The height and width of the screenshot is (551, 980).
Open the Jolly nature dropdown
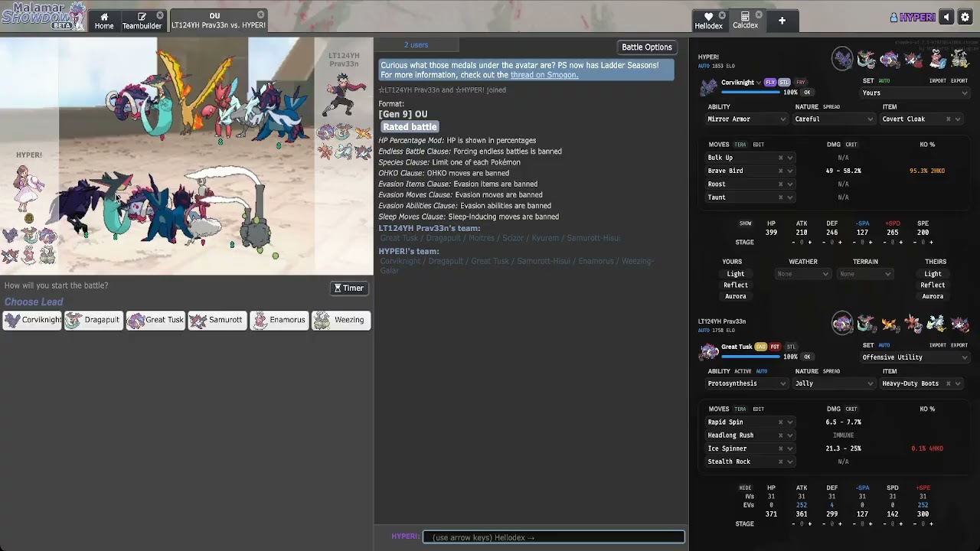click(834, 383)
